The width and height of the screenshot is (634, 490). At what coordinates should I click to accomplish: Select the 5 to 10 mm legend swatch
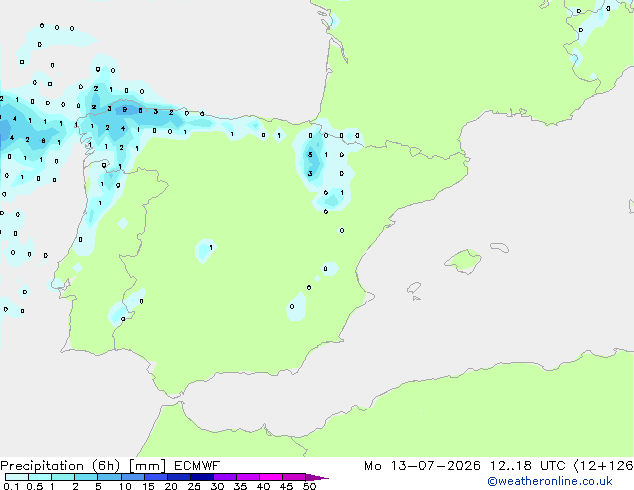[109, 477]
